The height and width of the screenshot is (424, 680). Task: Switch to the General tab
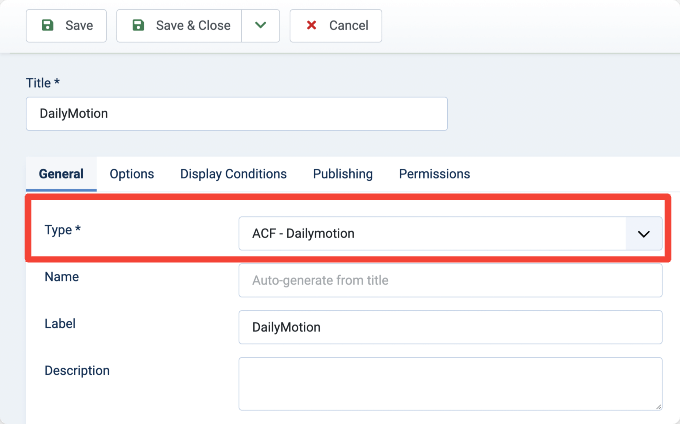click(61, 174)
